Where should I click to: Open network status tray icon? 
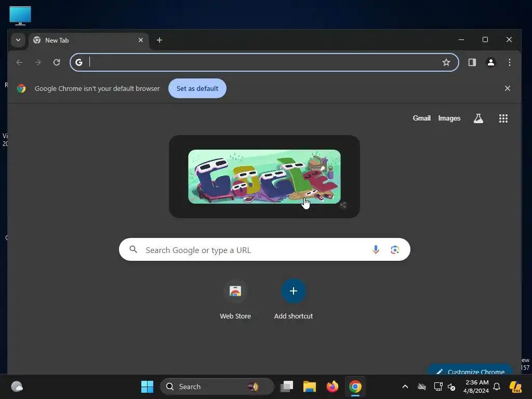pos(438,387)
